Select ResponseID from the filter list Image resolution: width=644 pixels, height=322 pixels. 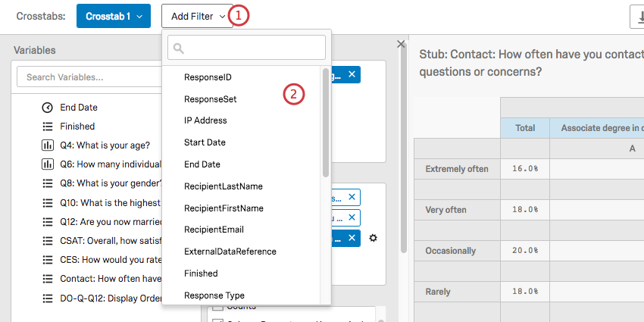208,77
